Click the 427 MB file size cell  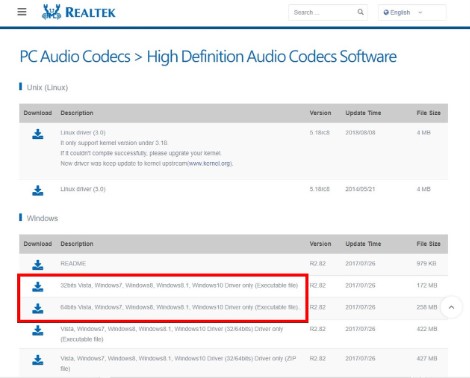[x=427, y=358]
